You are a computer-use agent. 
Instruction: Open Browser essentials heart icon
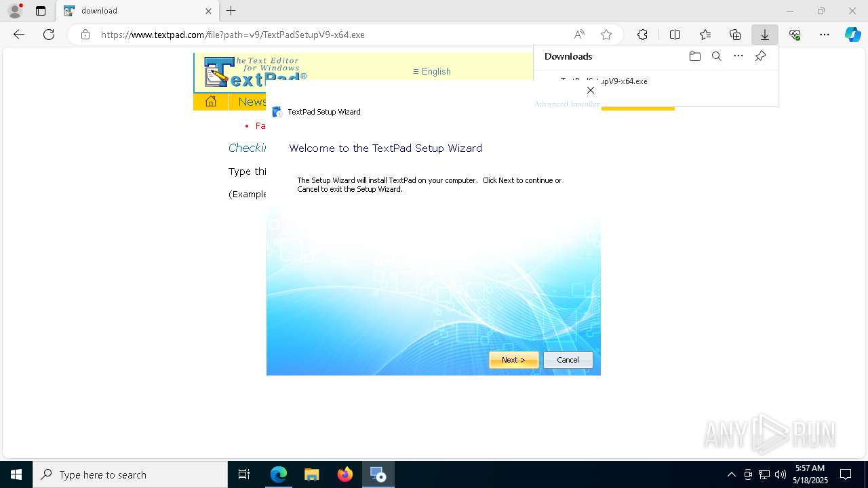pyautogui.click(x=795, y=35)
